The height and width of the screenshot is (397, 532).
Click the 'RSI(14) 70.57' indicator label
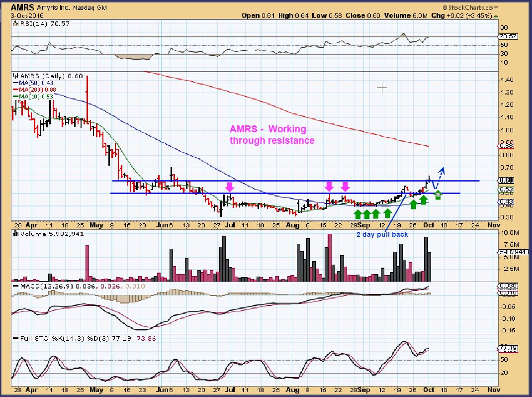44,24
